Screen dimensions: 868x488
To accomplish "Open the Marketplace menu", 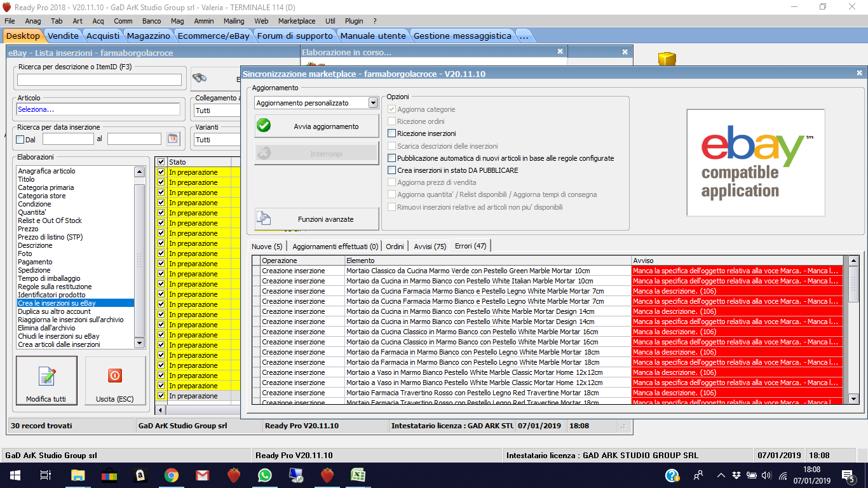I will pyautogui.click(x=297, y=21).
